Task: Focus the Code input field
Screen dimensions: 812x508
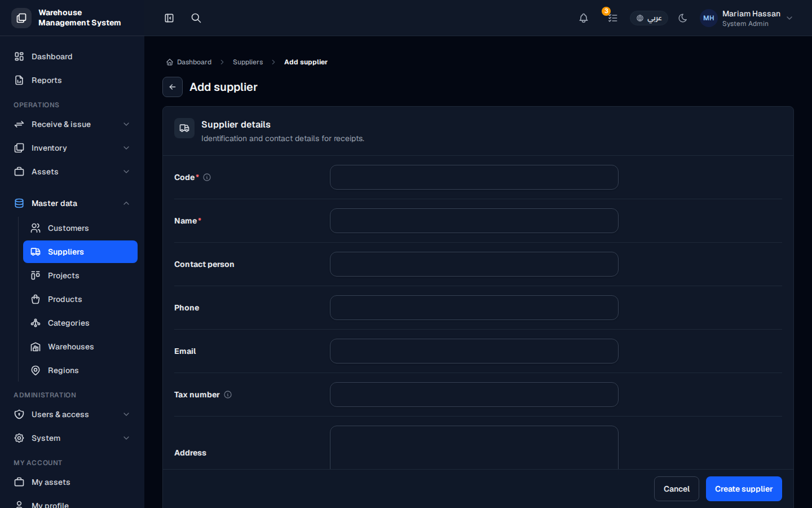Action: click(x=474, y=177)
